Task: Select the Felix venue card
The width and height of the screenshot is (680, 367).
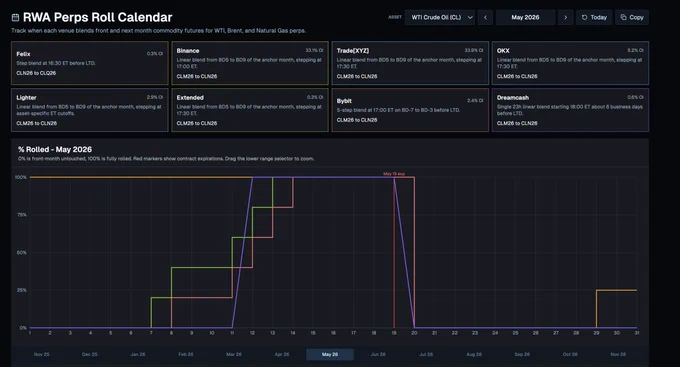Action: [90, 63]
